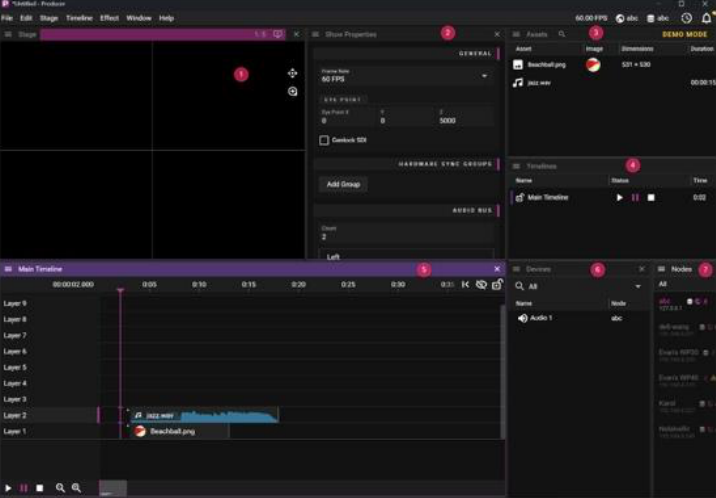This screenshot has width=716, height=498.
Task: Close the Show Properties panel
Action: pyautogui.click(x=497, y=34)
